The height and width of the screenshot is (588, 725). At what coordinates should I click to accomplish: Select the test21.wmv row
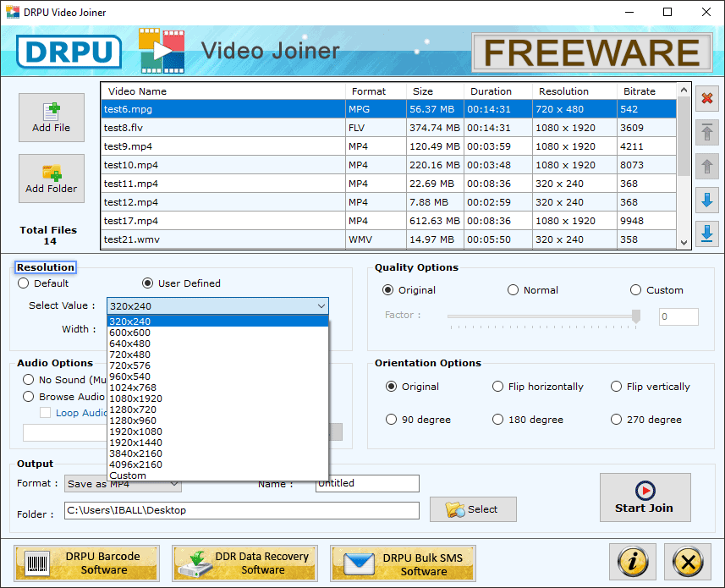[388, 239]
